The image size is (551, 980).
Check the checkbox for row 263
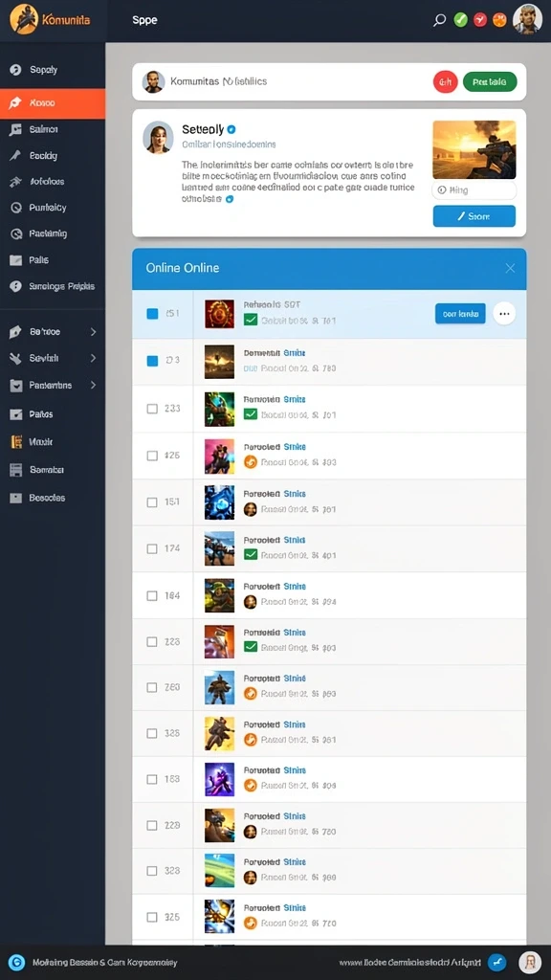152,687
